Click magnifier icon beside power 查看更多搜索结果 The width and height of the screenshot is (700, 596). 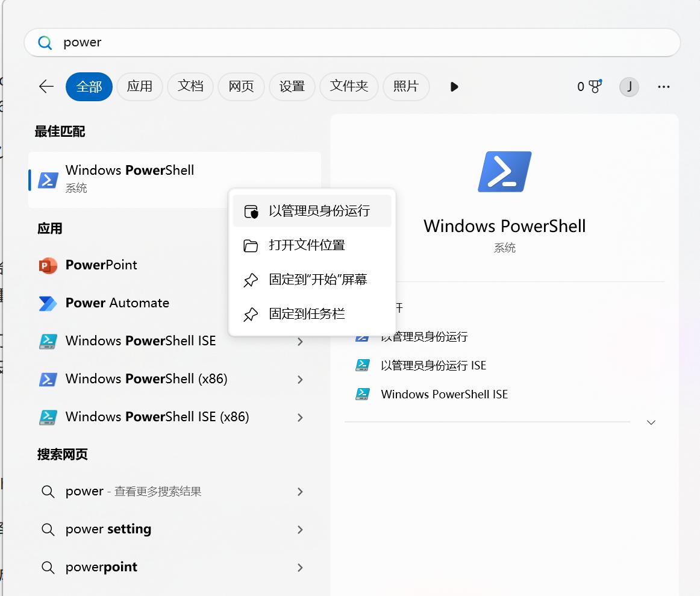(48, 492)
